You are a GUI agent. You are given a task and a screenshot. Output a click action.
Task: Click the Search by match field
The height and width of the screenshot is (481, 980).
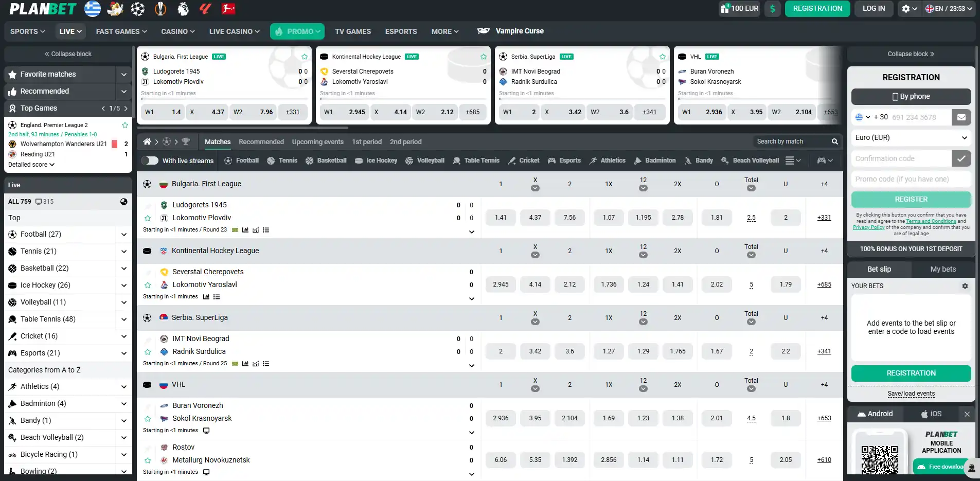point(792,141)
